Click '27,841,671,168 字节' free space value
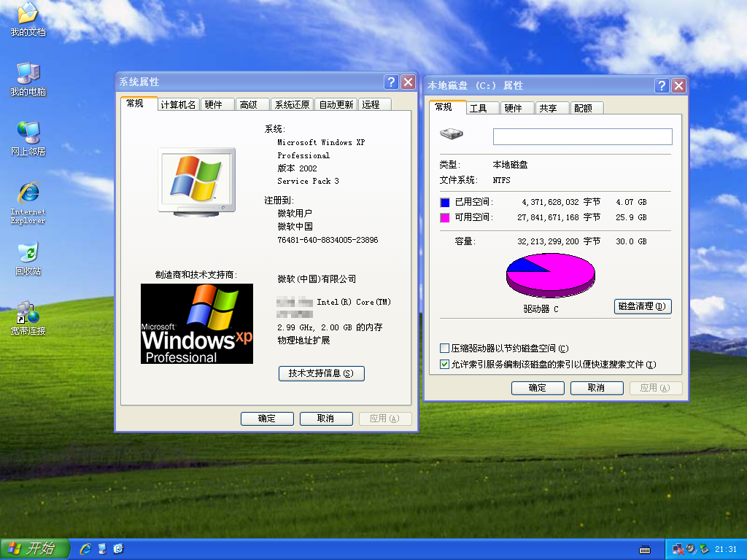 559,217
